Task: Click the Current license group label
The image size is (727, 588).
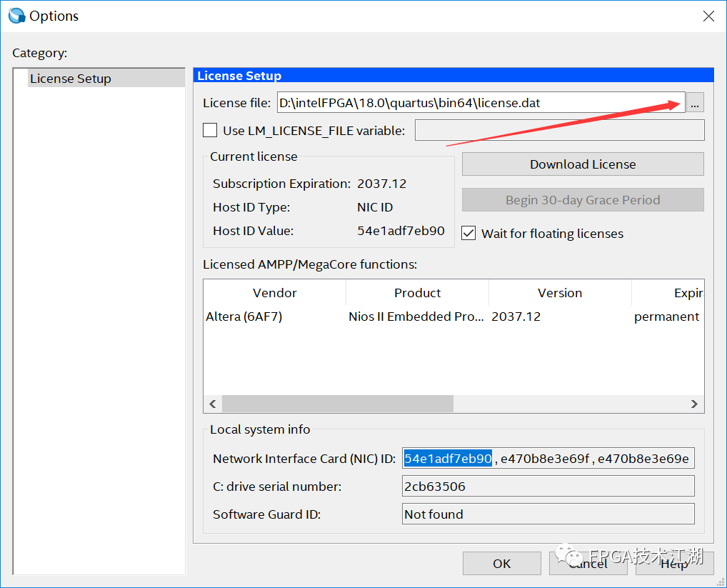Action: 254,156
